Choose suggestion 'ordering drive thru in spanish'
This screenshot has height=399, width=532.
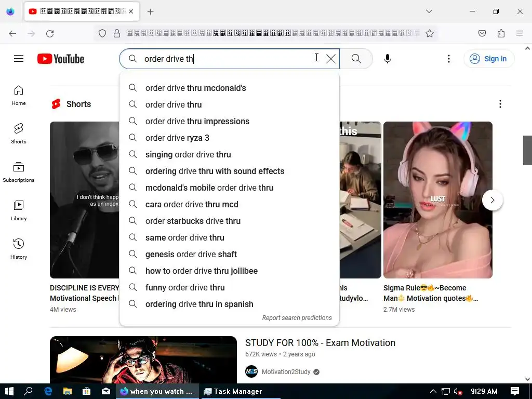(229, 304)
